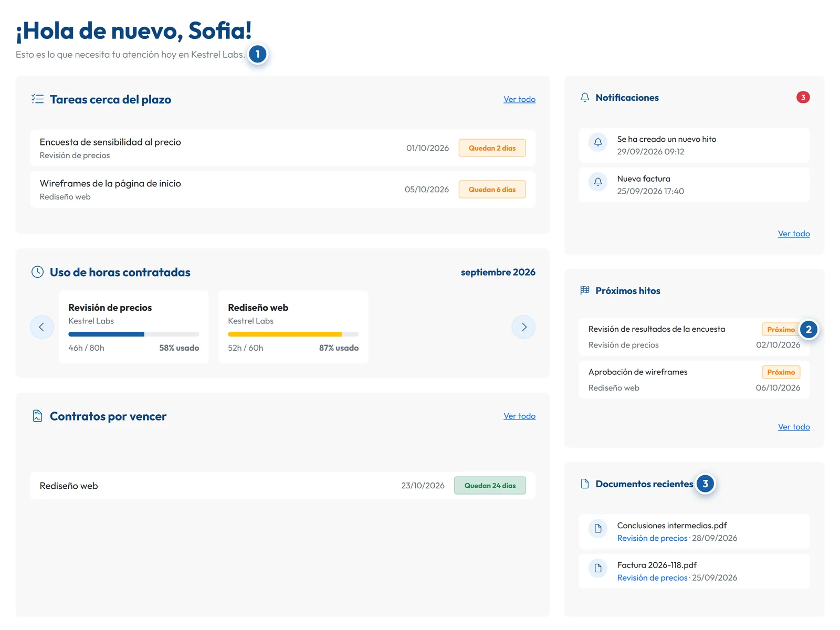
Task: Go to previous hours card with left arrow
Action: click(41, 327)
